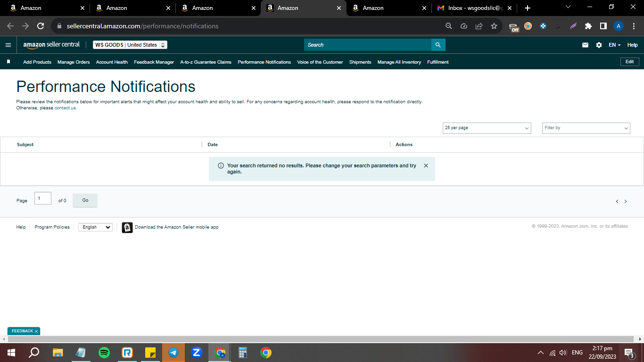The width and height of the screenshot is (644, 362).
Task: Click the Subject column header
Action: (x=25, y=145)
